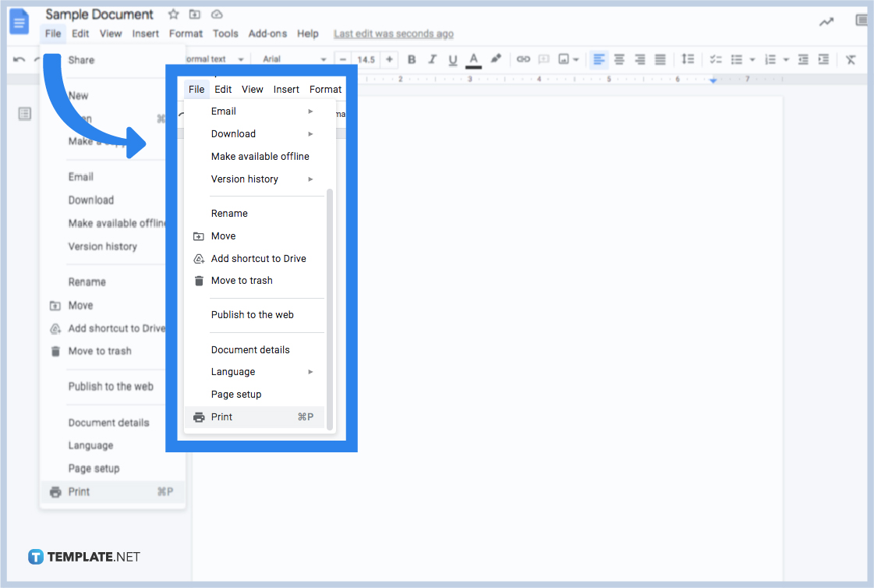Click the blue indent marker on the ruler
Image resolution: width=874 pixels, height=588 pixels.
(x=713, y=79)
